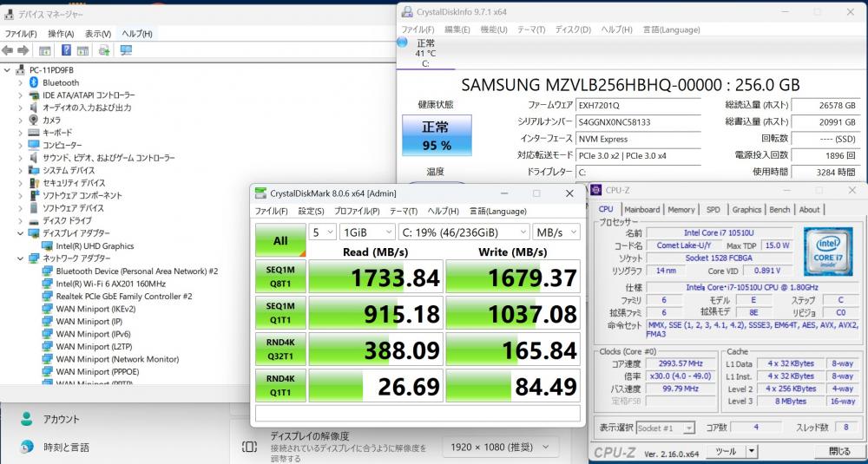Screen dimensions: 868x464
Task: Switch to the Memory tab in CPU-Z
Action: pos(681,210)
